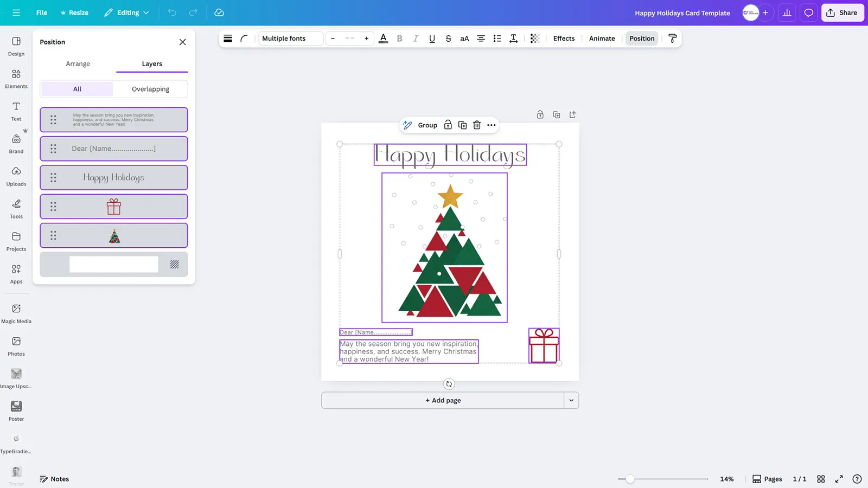Switch layers filter to Overlapping
This screenshot has width=868, height=488.
pos(150,89)
